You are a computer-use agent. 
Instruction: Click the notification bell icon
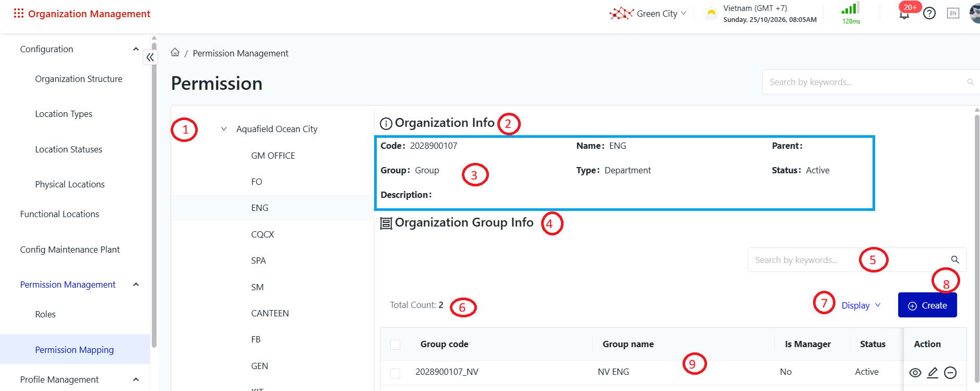[x=904, y=15]
